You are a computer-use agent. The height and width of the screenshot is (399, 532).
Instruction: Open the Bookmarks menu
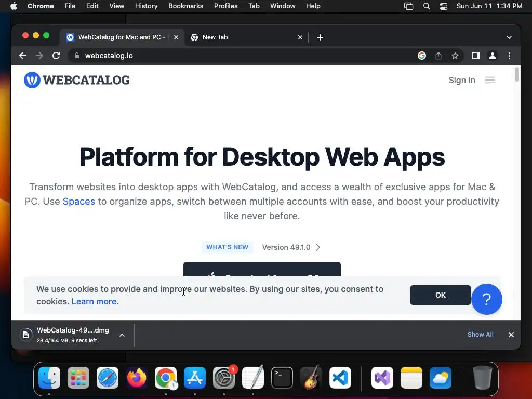(185, 6)
